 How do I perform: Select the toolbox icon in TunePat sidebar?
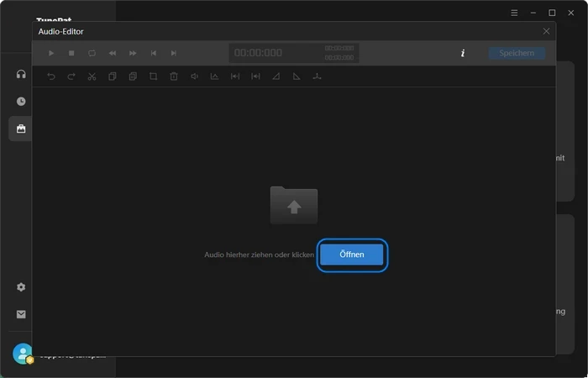point(21,129)
